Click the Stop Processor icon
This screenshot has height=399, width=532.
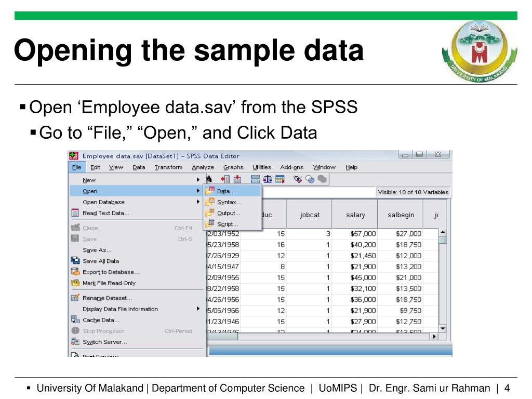point(75,330)
